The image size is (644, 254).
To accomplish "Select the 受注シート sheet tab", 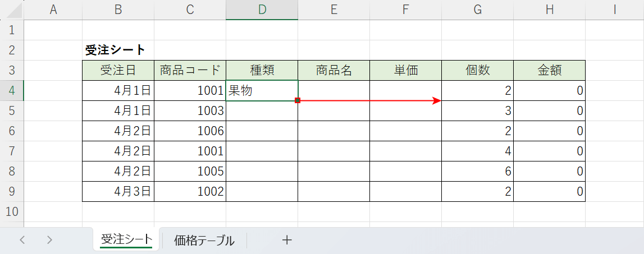I will [126, 240].
